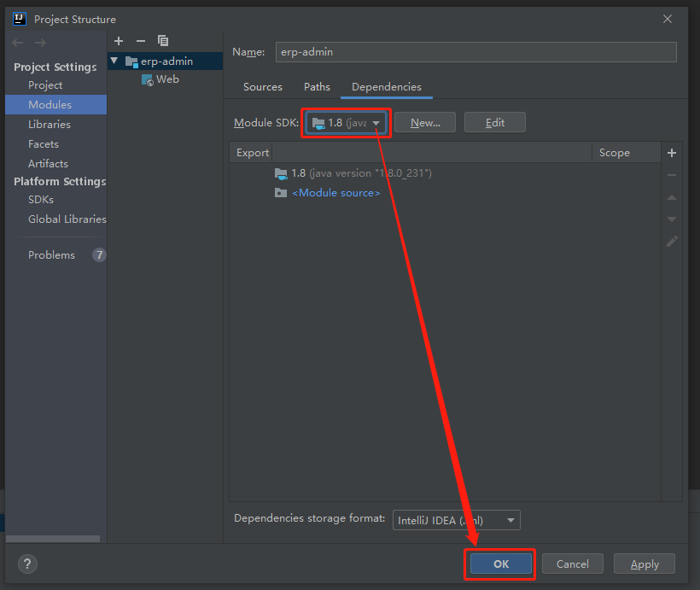Select the erp-admin module
The width and height of the screenshot is (700, 590).
tap(165, 61)
